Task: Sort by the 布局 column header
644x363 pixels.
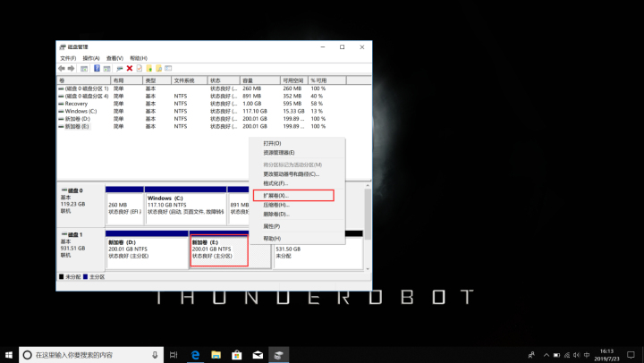Action: pyautogui.click(x=126, y=80)
